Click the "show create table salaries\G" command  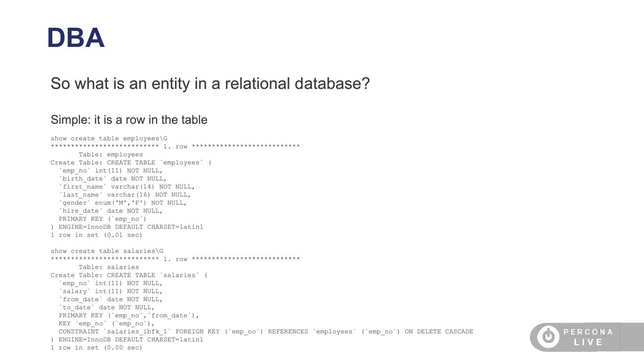coord(107,251)
